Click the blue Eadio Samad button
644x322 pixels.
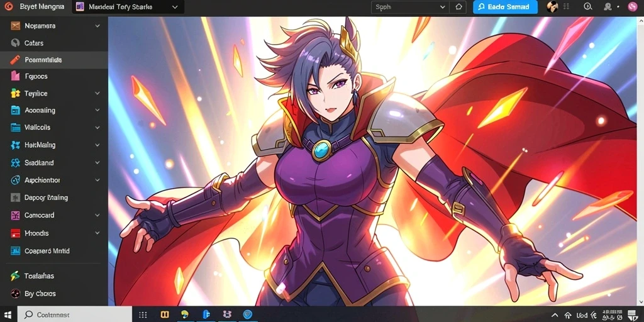point(505,7)
